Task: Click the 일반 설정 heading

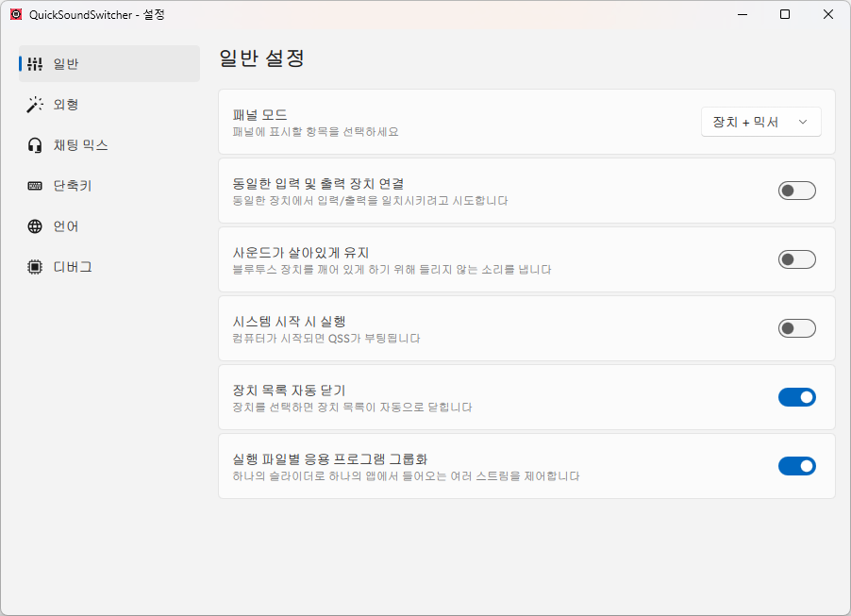Action: click(x=261, y=58)
